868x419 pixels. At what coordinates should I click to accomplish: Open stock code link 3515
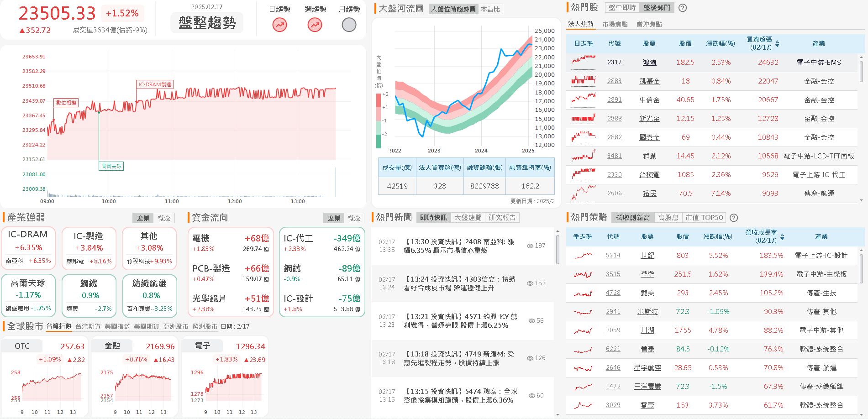(613, 274)
